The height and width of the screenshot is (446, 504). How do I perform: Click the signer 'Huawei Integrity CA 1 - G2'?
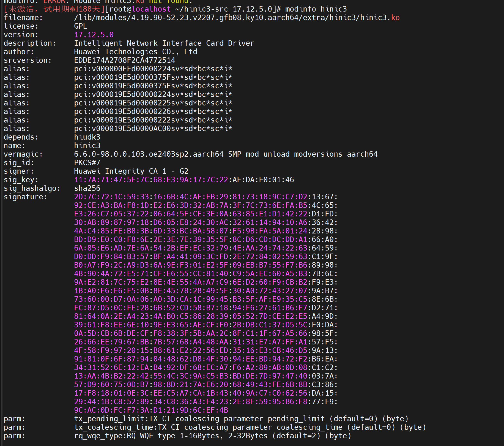(x=131, y=171)
